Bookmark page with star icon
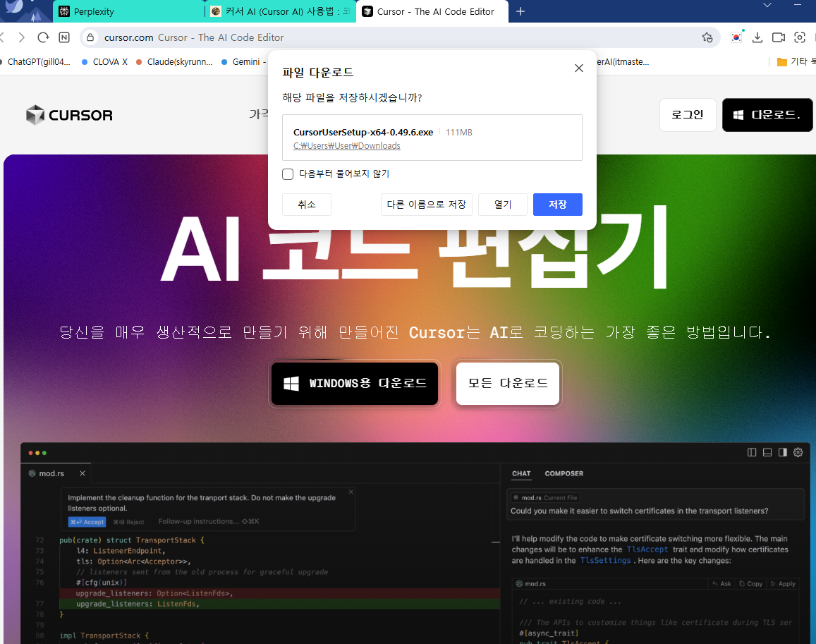 [x=707, y=37]
